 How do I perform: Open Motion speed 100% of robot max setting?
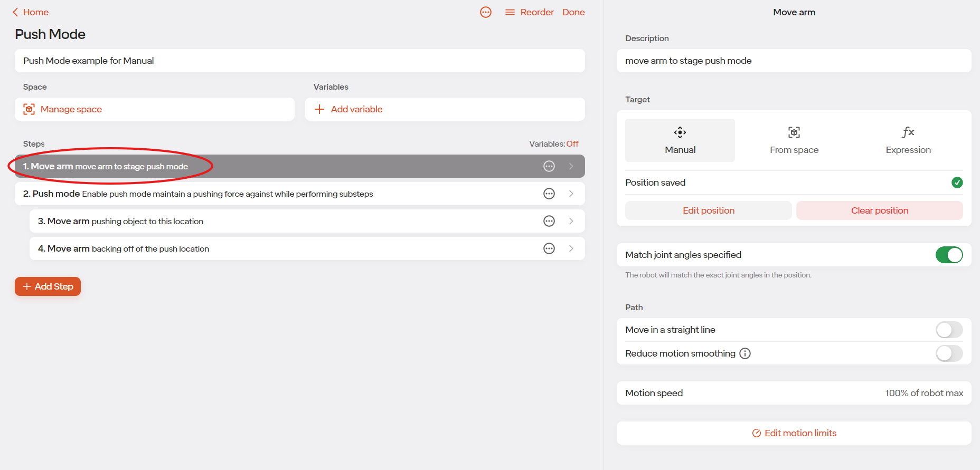click(794, 393)
